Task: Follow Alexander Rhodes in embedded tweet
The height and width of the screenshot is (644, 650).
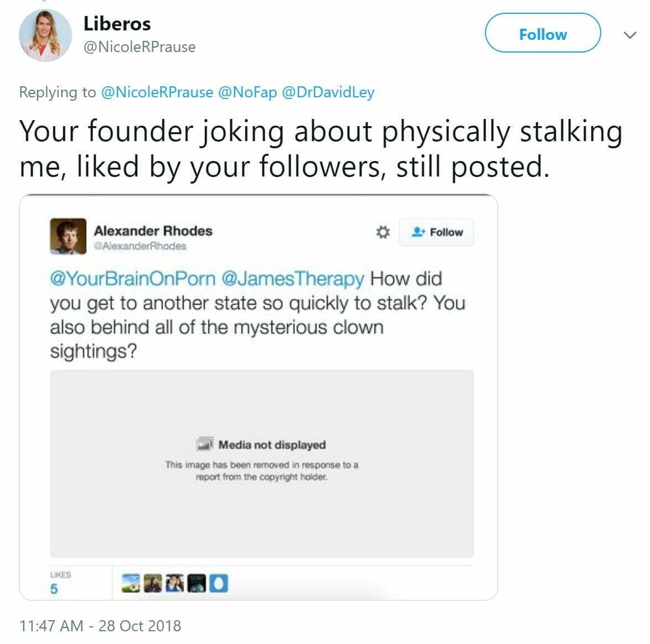Action: click(436, 232)
